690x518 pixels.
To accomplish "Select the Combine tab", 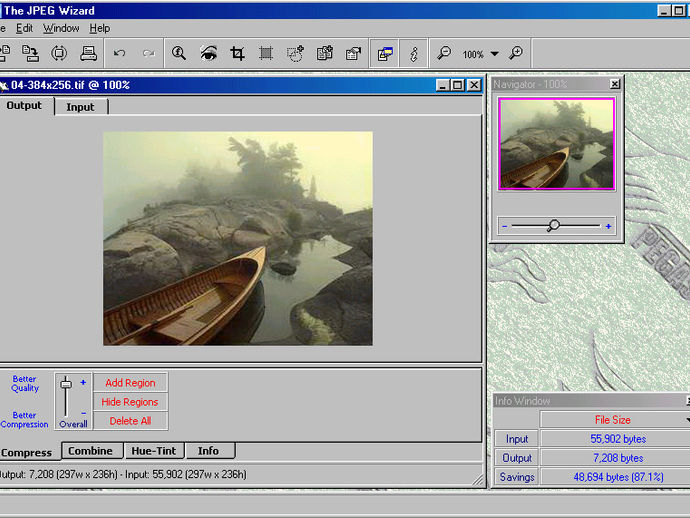I will [91, 451].
